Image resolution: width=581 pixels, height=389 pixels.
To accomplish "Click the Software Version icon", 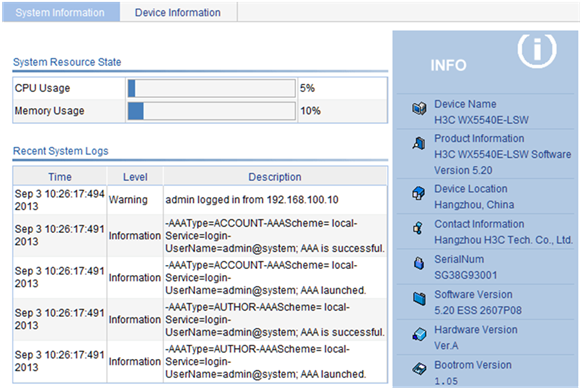I will point(419,298).
